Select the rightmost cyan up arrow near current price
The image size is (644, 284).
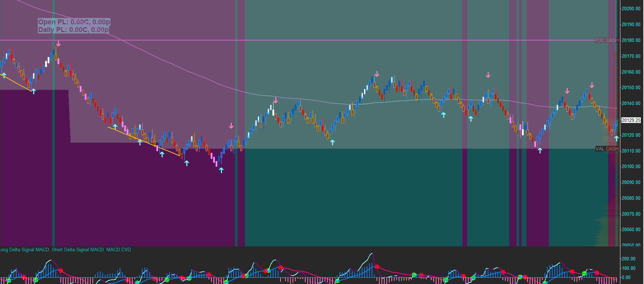[x=616, y=138]
